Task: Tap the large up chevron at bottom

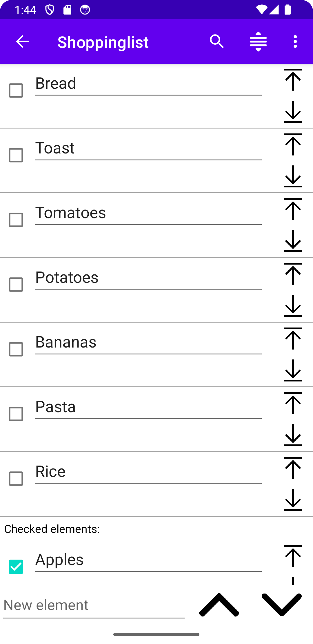Action: coord(219,605)
